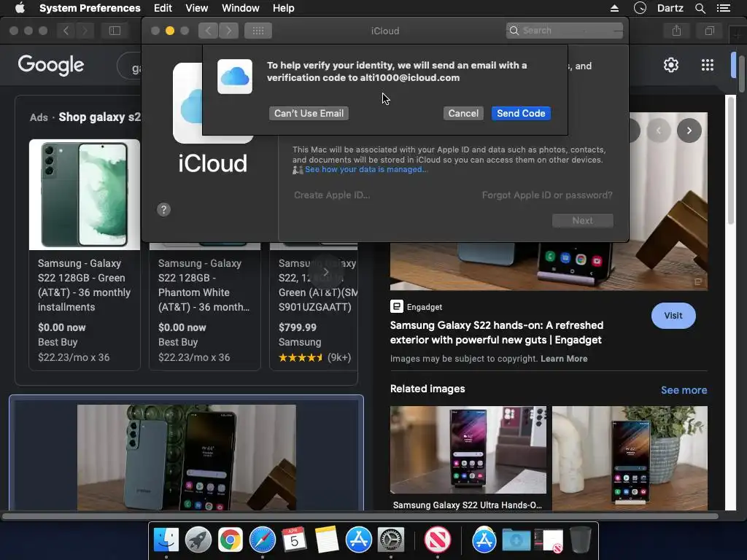Open the Time Machine clock menu icon

tap(640, 8)
